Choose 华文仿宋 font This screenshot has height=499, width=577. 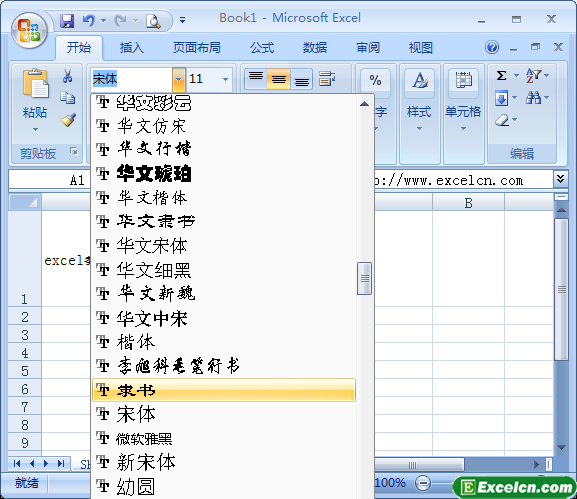(224, 126)
